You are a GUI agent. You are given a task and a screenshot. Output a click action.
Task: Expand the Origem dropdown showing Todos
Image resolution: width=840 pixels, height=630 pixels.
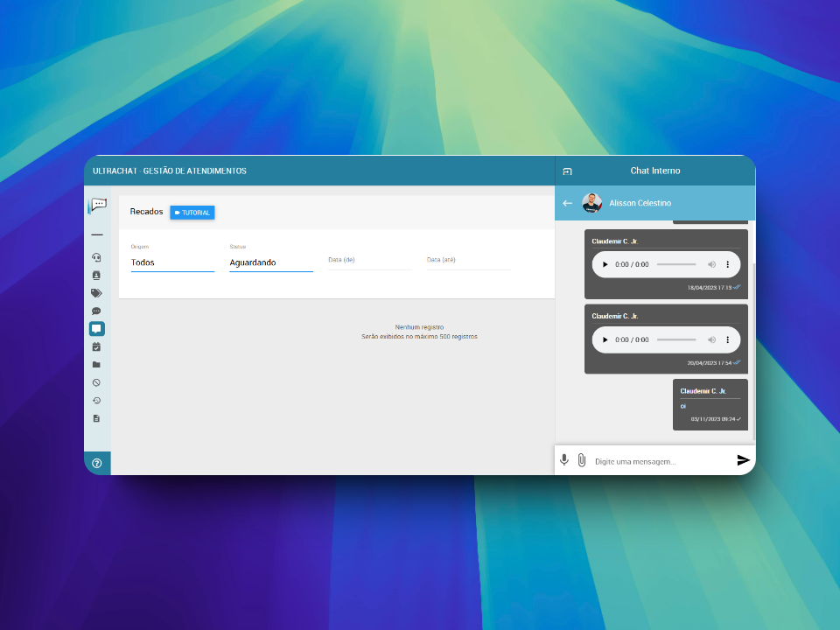pos(172,262)
